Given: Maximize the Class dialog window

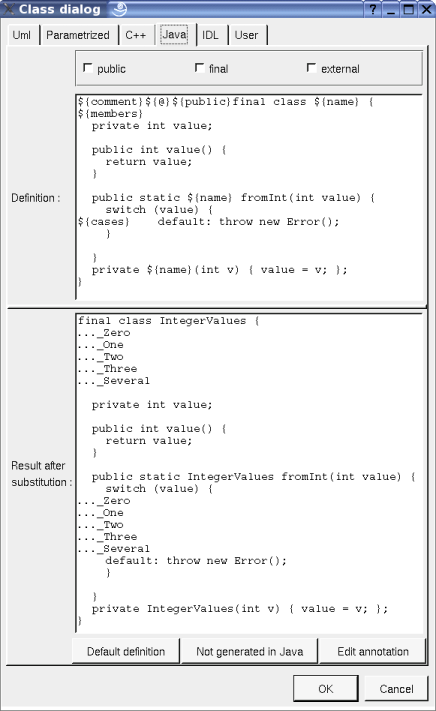Looking at the screenshot, I should point(408,9).
